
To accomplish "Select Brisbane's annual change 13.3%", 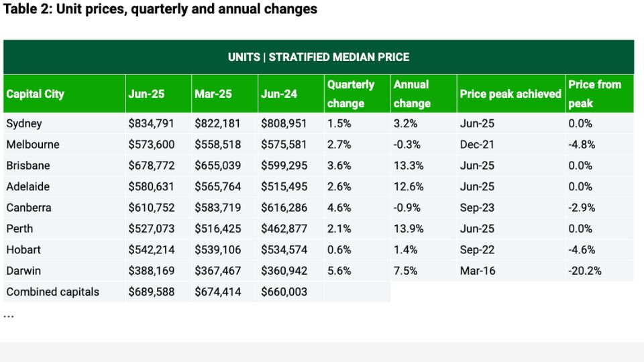I will coord(409,166).
